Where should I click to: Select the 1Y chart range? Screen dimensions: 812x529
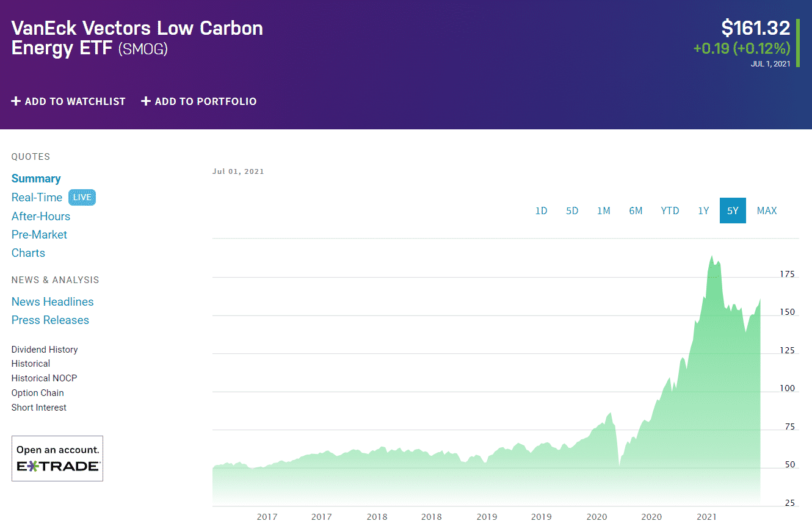703,211
